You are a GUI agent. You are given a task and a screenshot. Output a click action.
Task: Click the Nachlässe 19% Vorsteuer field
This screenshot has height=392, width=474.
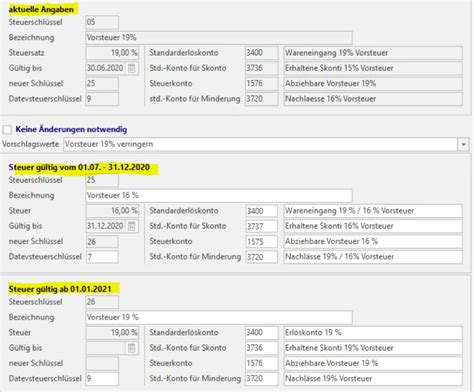point(373,379)
